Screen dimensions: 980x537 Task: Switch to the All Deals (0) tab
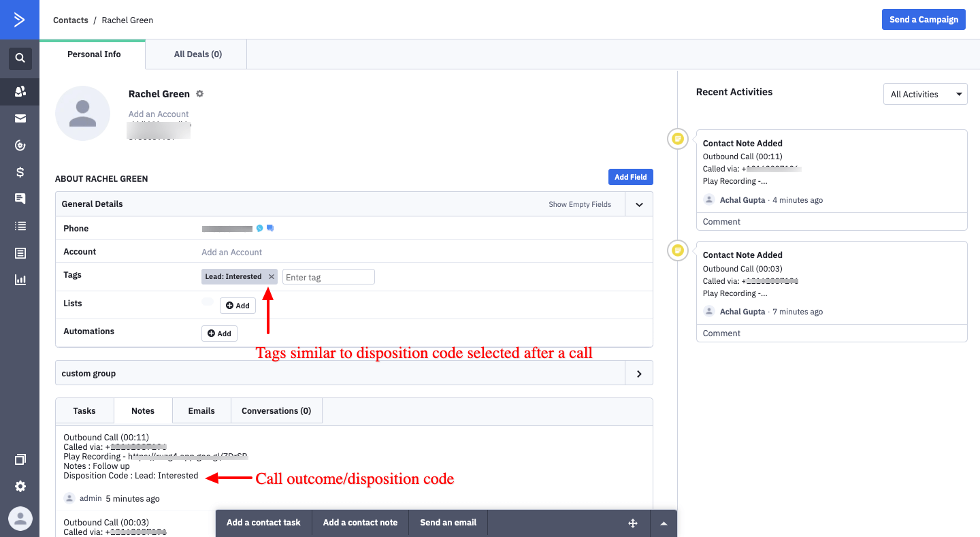coord(198,54)
